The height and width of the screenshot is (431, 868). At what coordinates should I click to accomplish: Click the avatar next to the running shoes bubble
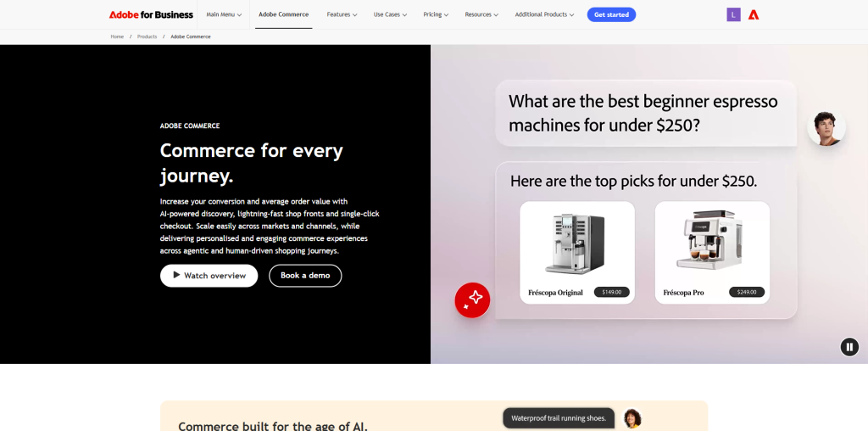(632, 418)
